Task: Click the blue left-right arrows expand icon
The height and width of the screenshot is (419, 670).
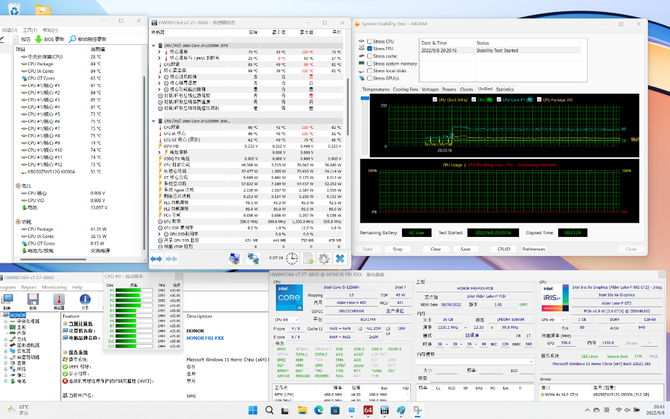Action: [x=157, y=258]
